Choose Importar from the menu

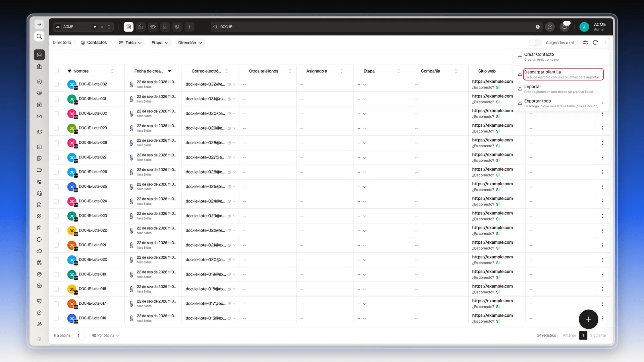point(561,89)
